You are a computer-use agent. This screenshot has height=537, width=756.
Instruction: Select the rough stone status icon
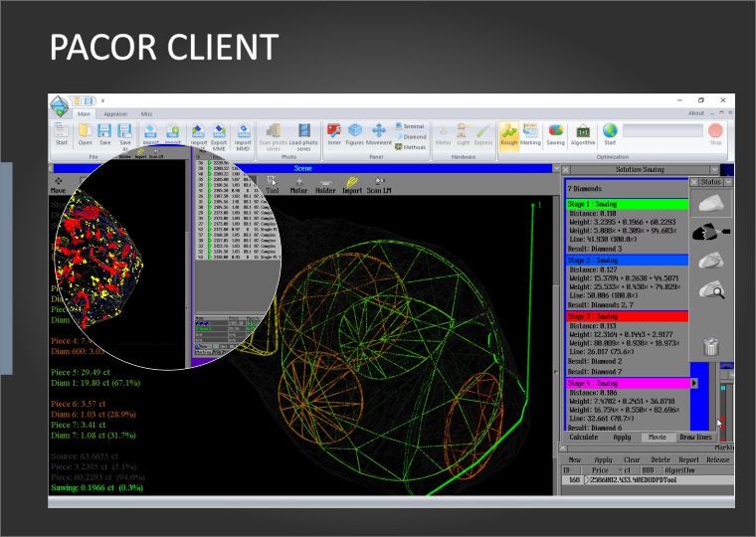coord(711,203)
